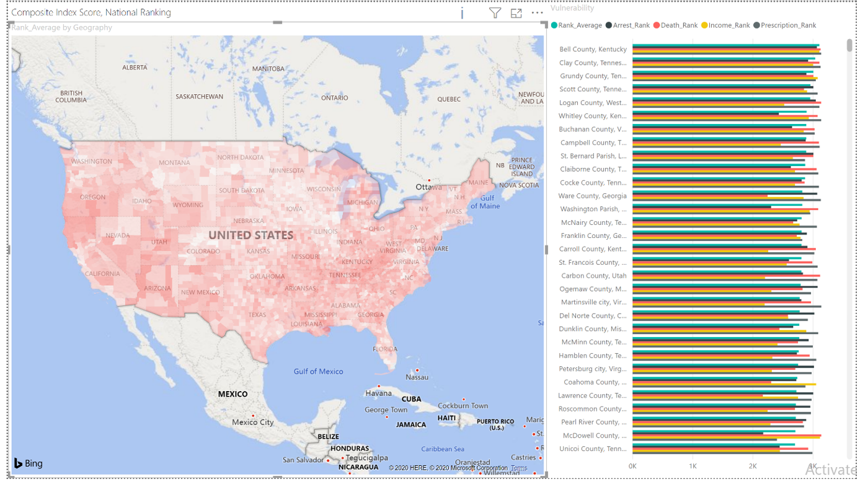Select Scott County, Tennessee label

click(x=593, y=89)
